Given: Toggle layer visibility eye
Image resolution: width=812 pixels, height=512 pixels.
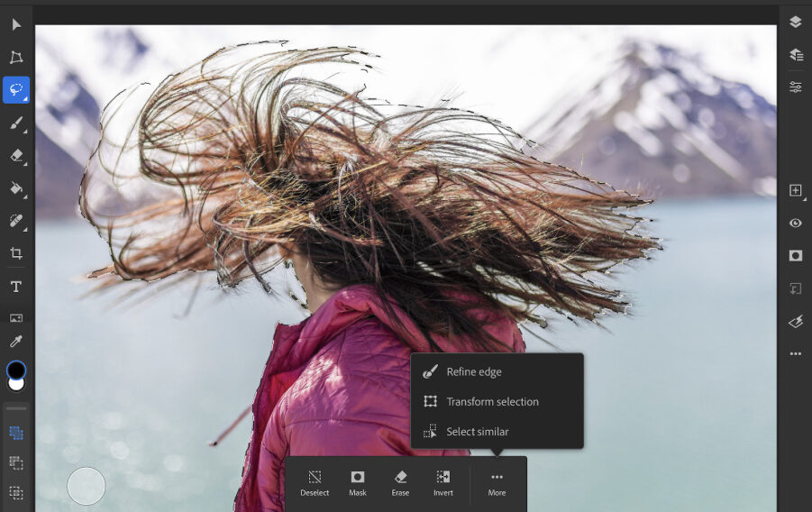Looking at the screenshot, I should coord(796,223).
